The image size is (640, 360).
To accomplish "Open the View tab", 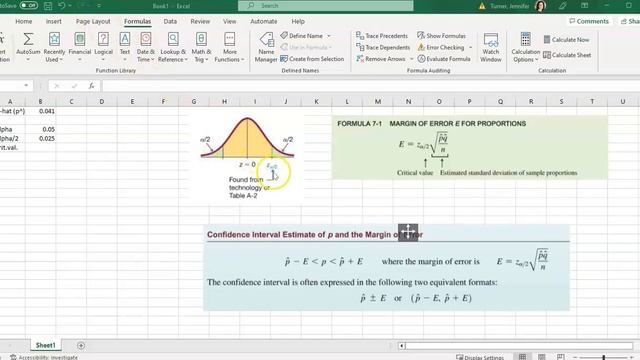I will coord(229,21).
